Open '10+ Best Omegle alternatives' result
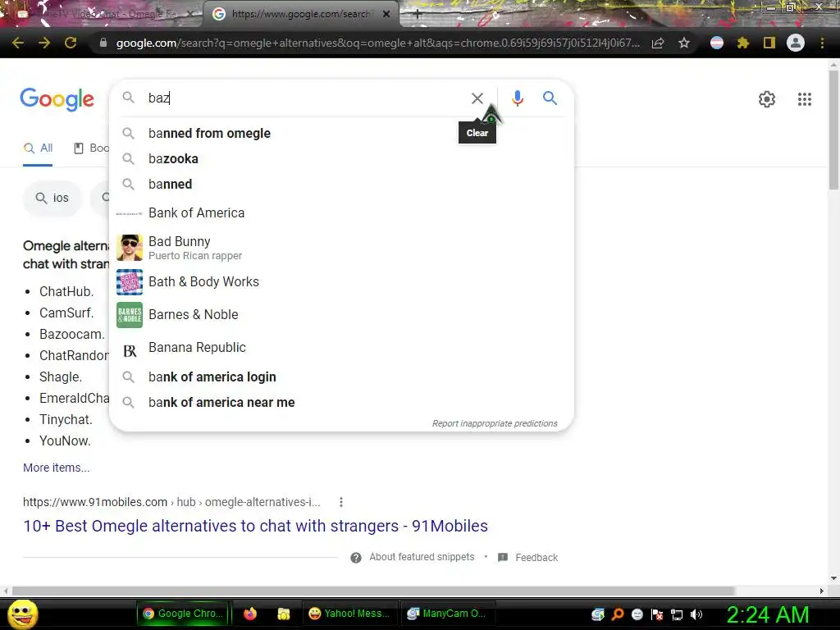This screenshot has width=840, height=630. pyautogui.click(x=256, y=526)
